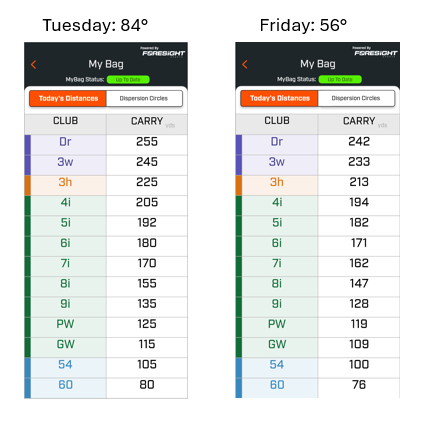This screenshot has height=422, width=423.
Task: Click the green Up To Date status on Tuesday's screen
Action: [128, 80]
